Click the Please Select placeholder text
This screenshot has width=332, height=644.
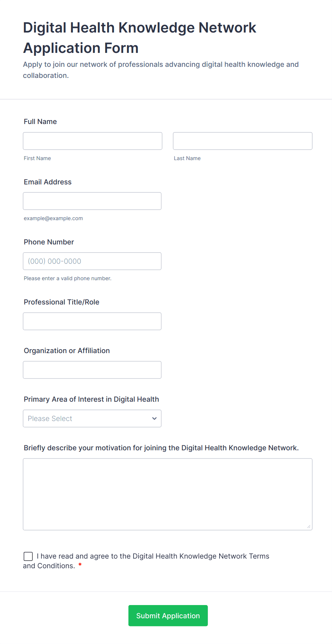coord(50,418)
